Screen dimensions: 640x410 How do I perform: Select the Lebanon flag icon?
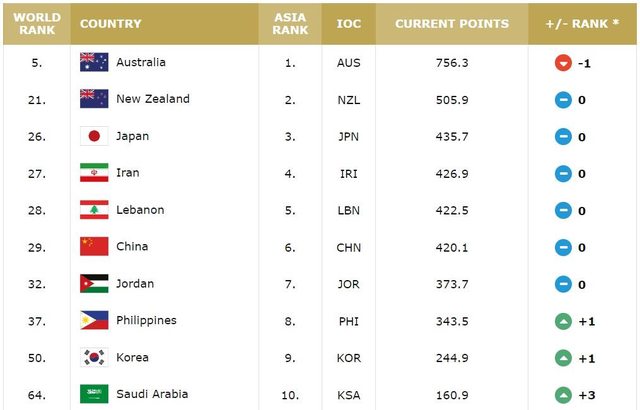coord(94,210)
